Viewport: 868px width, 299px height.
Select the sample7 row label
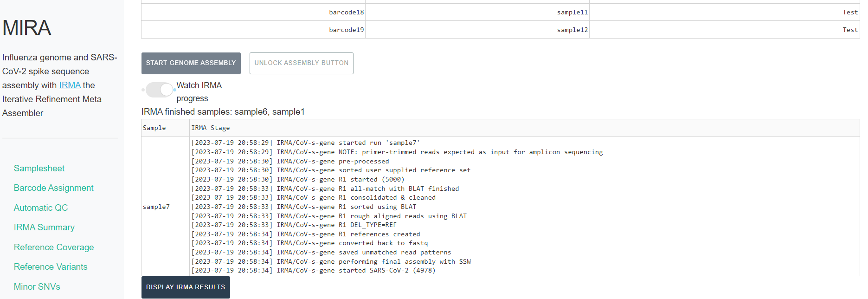[x=156, y=207]
